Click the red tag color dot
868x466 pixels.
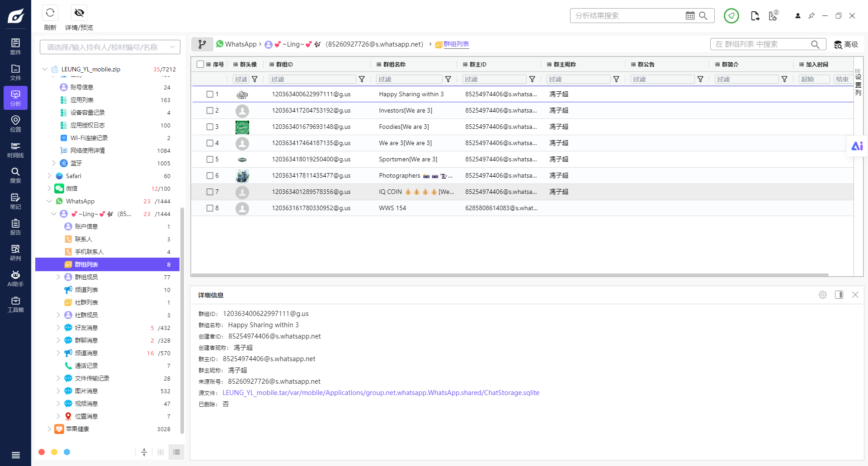pyautogui.click(x=42, y=452)
